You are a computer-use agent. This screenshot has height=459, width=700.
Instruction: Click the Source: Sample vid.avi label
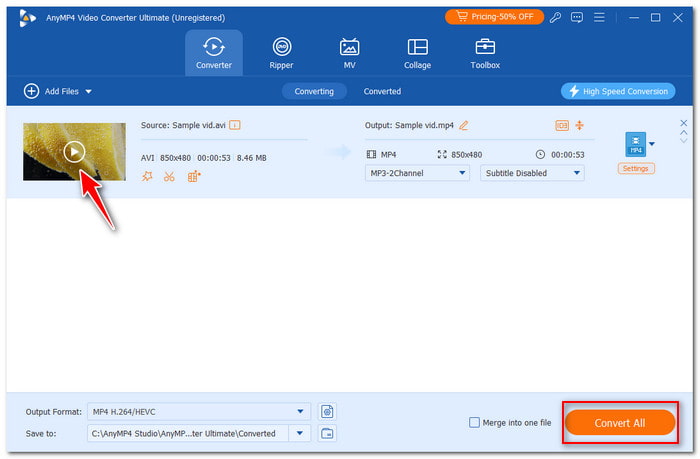click(183, 125)
